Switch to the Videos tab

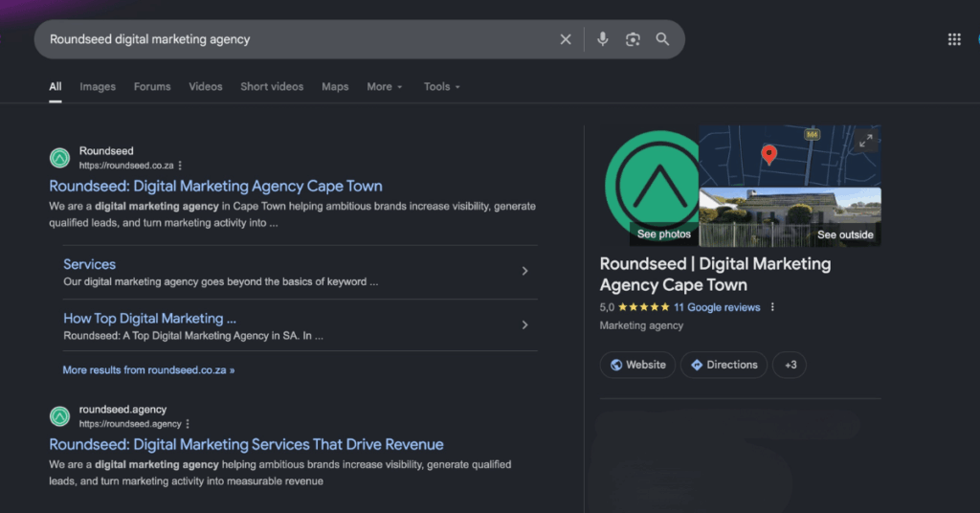tap(206, 87)
